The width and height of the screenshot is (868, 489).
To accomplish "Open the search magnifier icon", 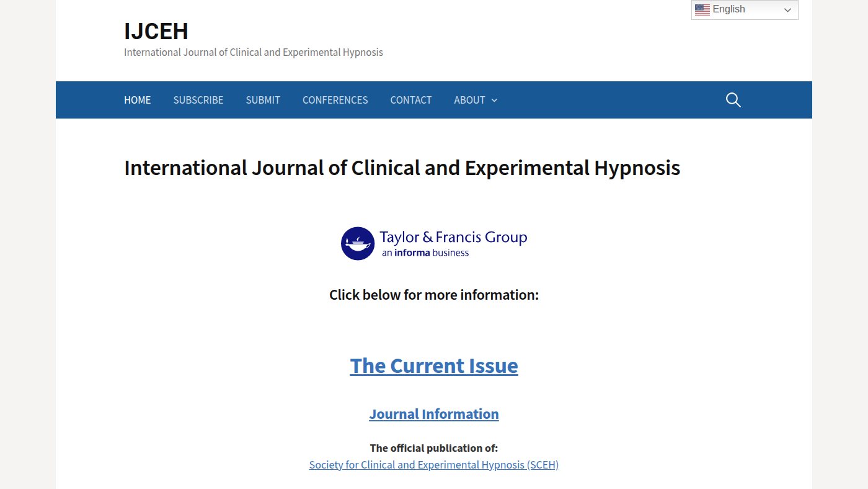I will 733,100.
